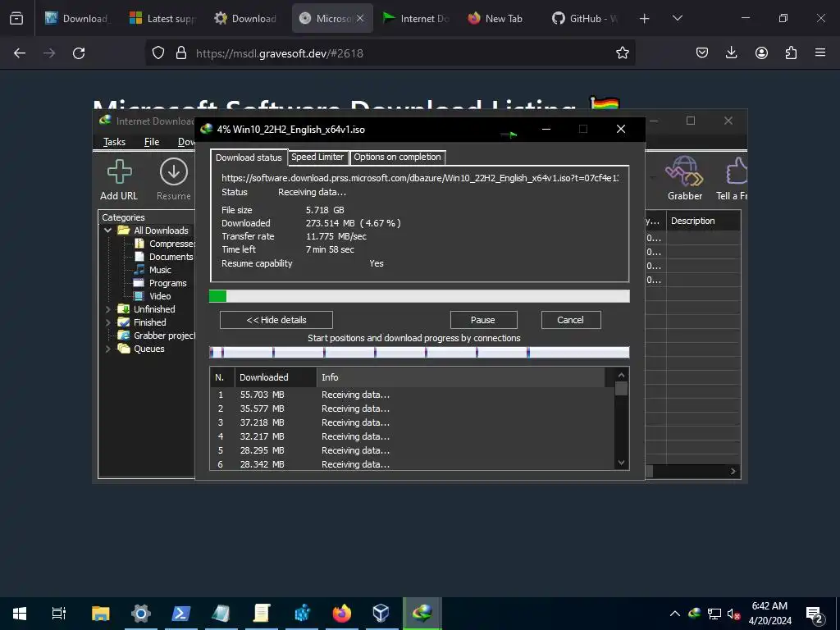Click the connections progress segments bar

click(419, 353)
